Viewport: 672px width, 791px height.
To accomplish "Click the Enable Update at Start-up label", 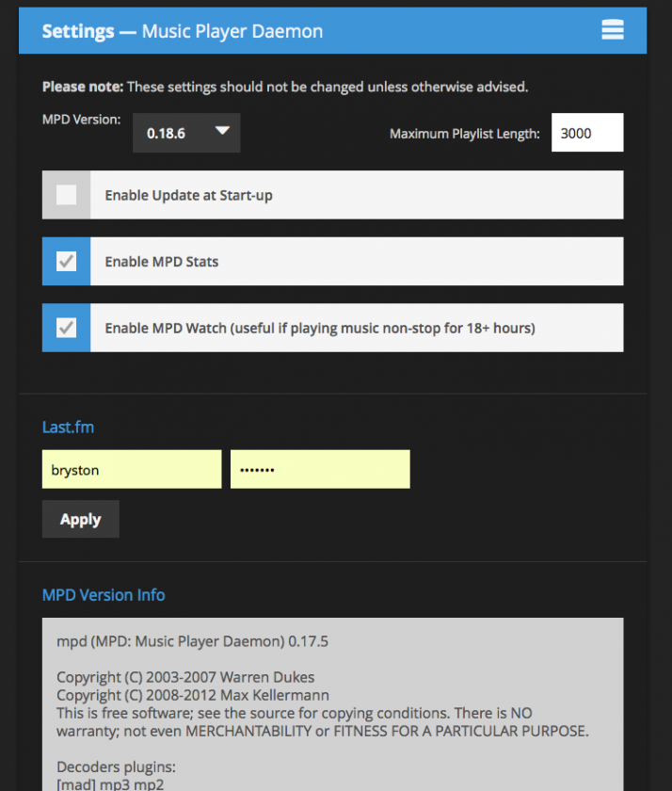I will 188,195.
